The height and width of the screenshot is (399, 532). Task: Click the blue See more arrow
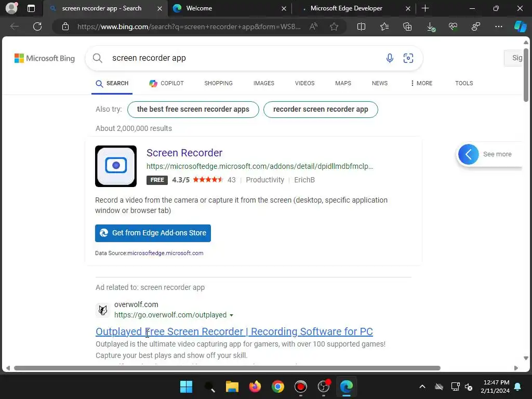[469, 154]
